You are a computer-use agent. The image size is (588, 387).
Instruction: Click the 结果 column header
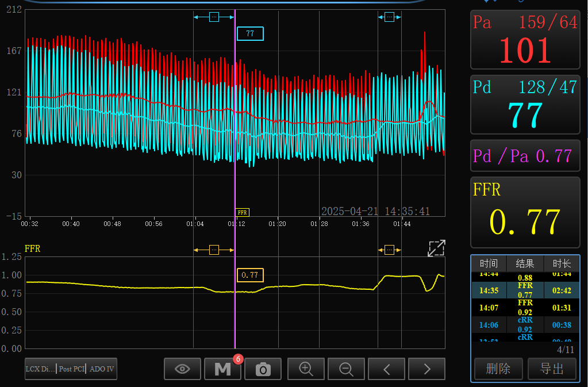[x=525, y=263]
